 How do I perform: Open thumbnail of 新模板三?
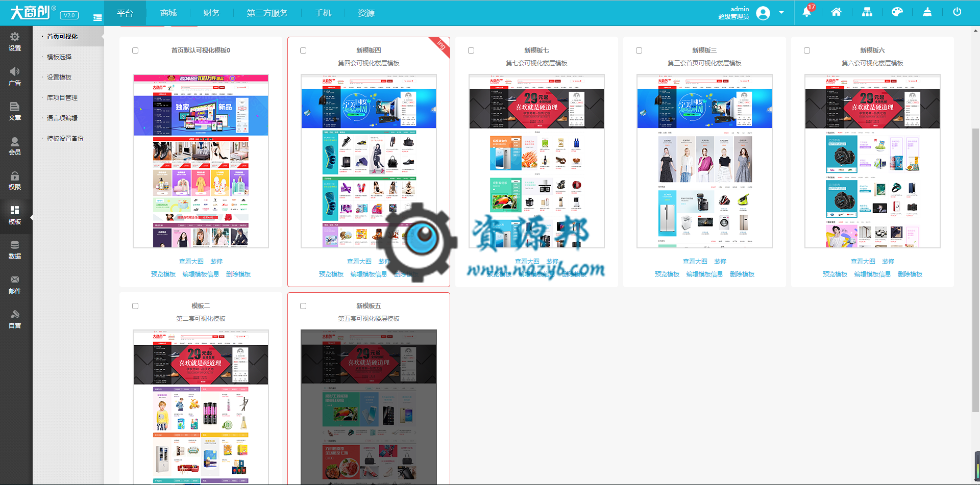point(704,161)
